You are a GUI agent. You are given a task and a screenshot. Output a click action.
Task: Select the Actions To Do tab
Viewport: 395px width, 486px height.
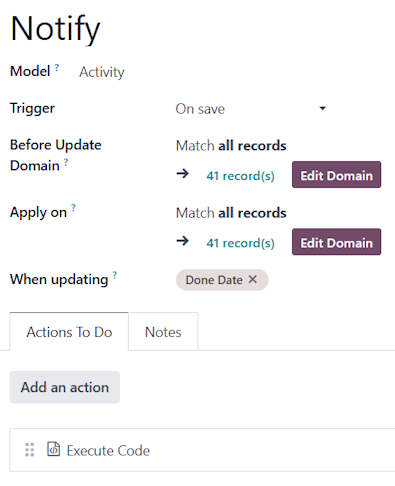tap(69, 332)
